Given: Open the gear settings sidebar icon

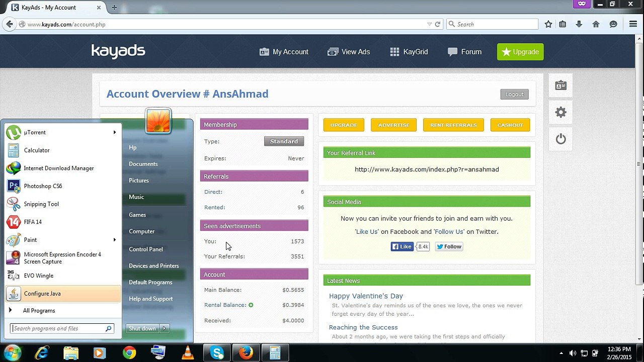Looking at the screenshot, I should (561, 112).
